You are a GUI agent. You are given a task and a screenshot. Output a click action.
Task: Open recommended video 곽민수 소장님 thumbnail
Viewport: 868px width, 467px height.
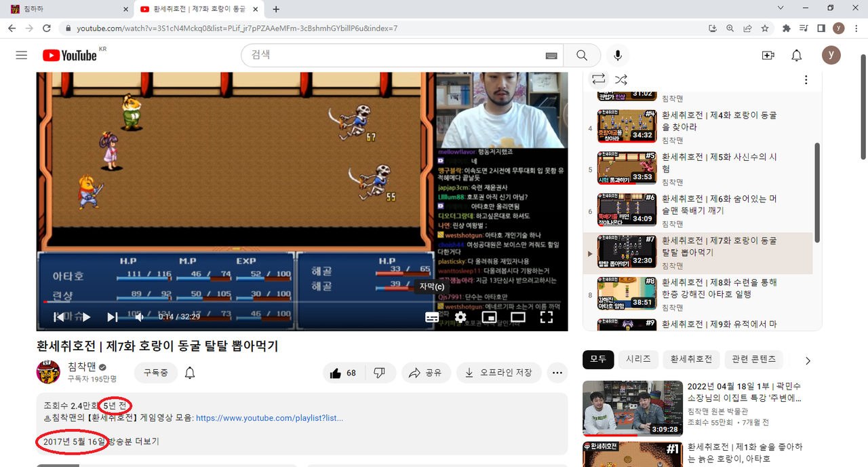click(x=633, y=408)
